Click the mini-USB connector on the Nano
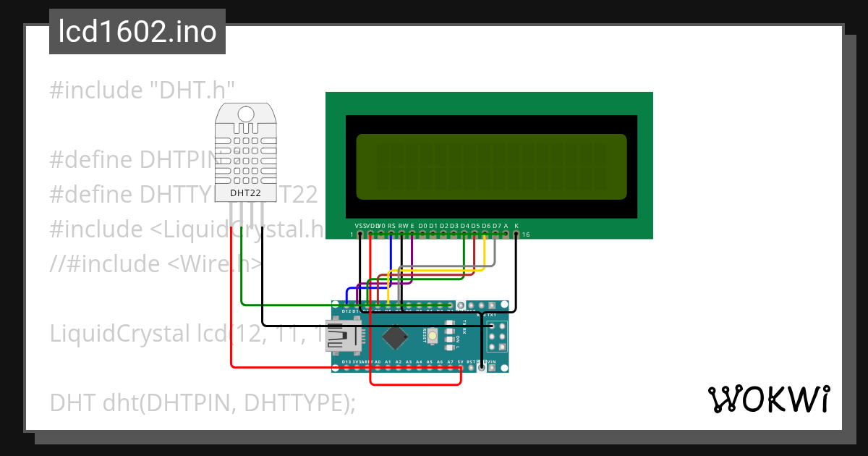Screen dimensions: 868x456 tap(343, 335)
